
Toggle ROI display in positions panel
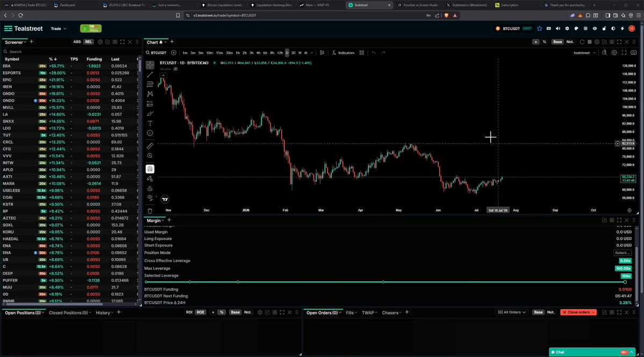(189, 312)
